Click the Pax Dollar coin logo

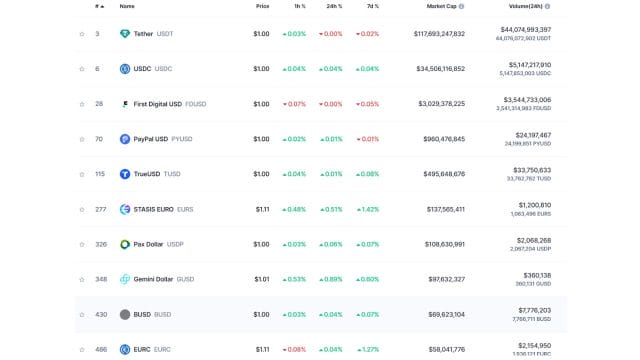125,244
